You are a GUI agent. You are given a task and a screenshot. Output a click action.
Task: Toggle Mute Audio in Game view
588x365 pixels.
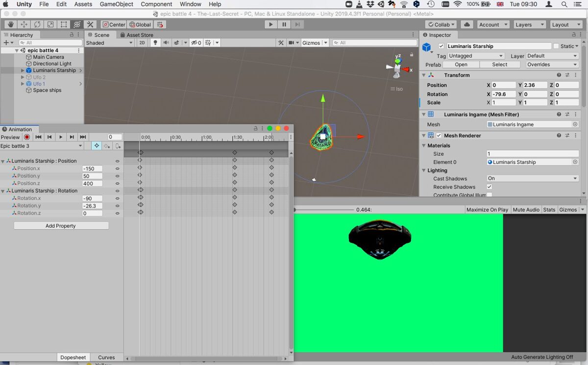[526, 210]
